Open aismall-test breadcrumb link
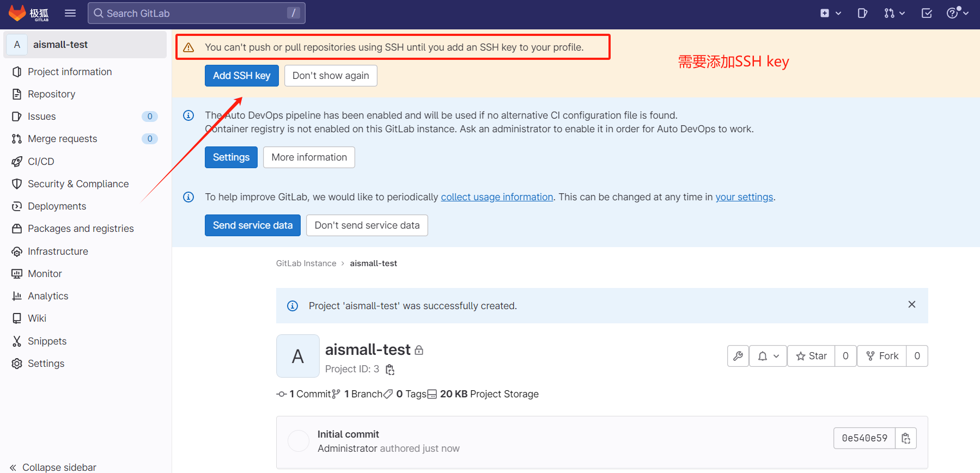The height and width of the screenshot is (473, 980). coord(374,263)
